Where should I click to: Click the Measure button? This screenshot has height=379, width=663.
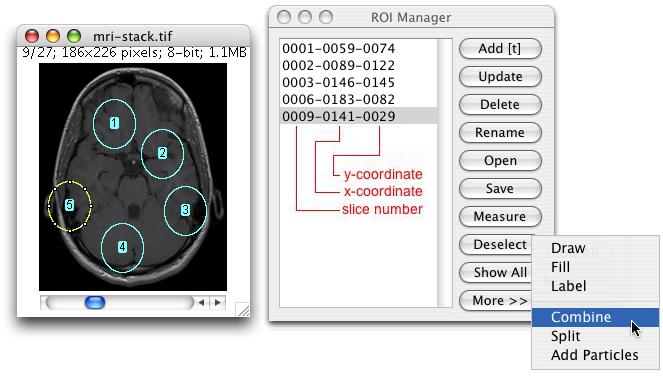(500, 217)
